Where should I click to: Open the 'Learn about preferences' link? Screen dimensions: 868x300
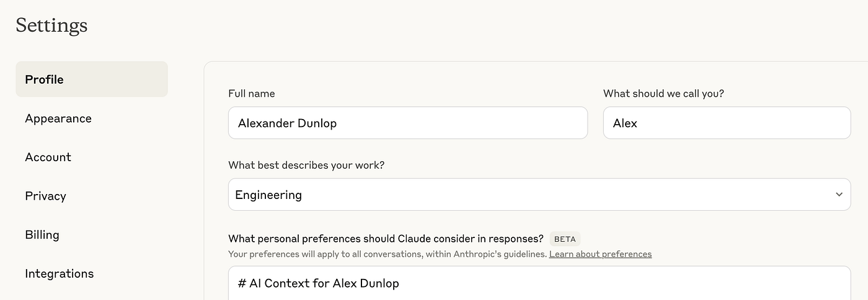[x=600, y=254]
